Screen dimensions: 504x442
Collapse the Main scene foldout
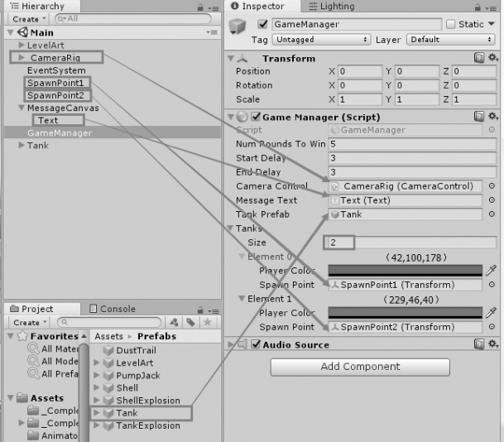pyautogui.click(x=10, y=32)
